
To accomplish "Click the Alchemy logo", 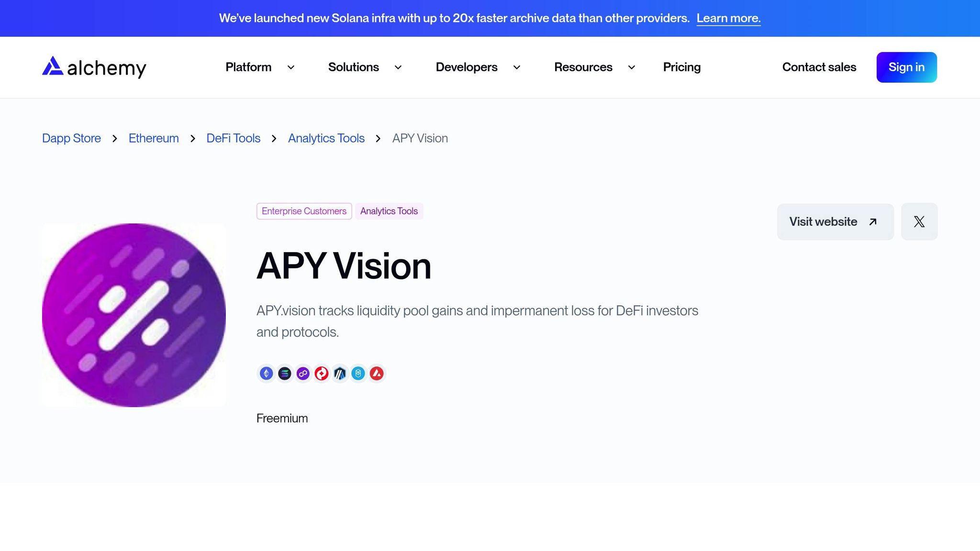I will click(94, 67).
